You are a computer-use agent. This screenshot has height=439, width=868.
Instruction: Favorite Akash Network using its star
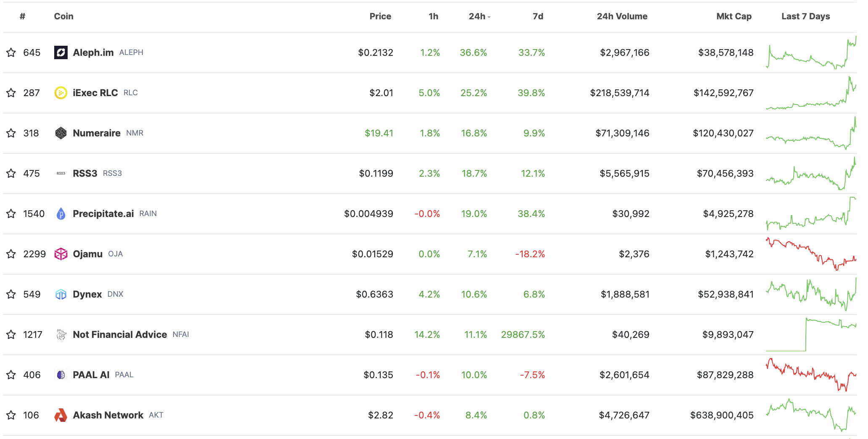(x=11, y=415)
